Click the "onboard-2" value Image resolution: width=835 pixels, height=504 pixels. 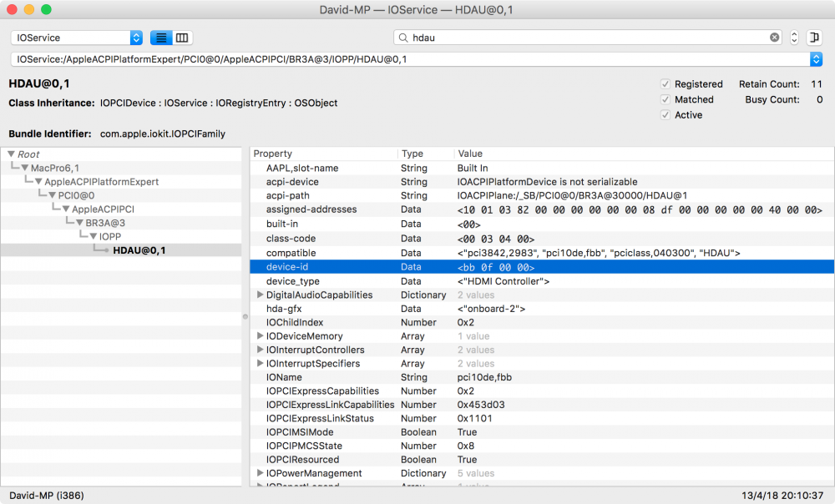click(491, 309)
